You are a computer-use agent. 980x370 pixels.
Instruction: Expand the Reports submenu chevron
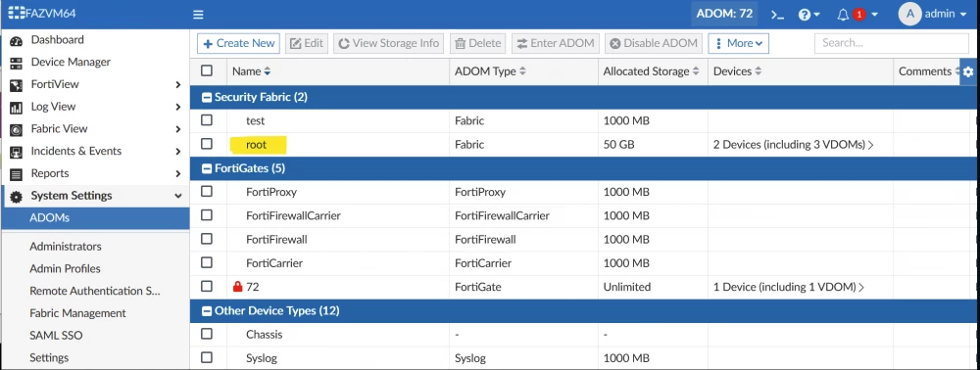[x=178, y=174]
